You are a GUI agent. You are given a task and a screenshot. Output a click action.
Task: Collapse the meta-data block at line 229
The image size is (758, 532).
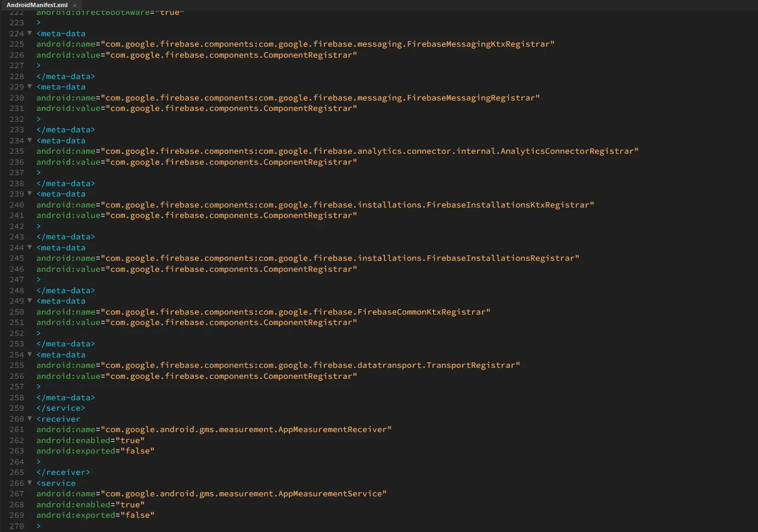click(x=30, y=87)
